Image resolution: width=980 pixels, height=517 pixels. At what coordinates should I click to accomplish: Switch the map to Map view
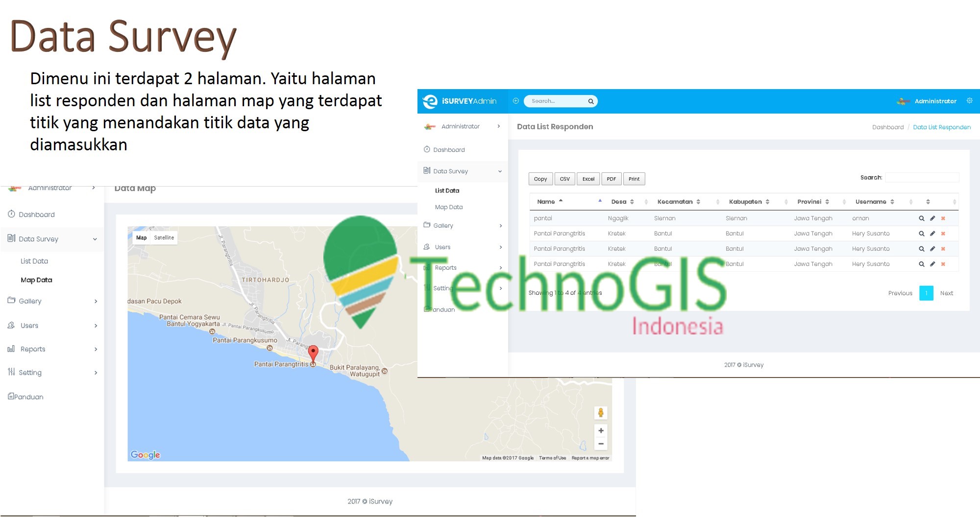(142, 237)
